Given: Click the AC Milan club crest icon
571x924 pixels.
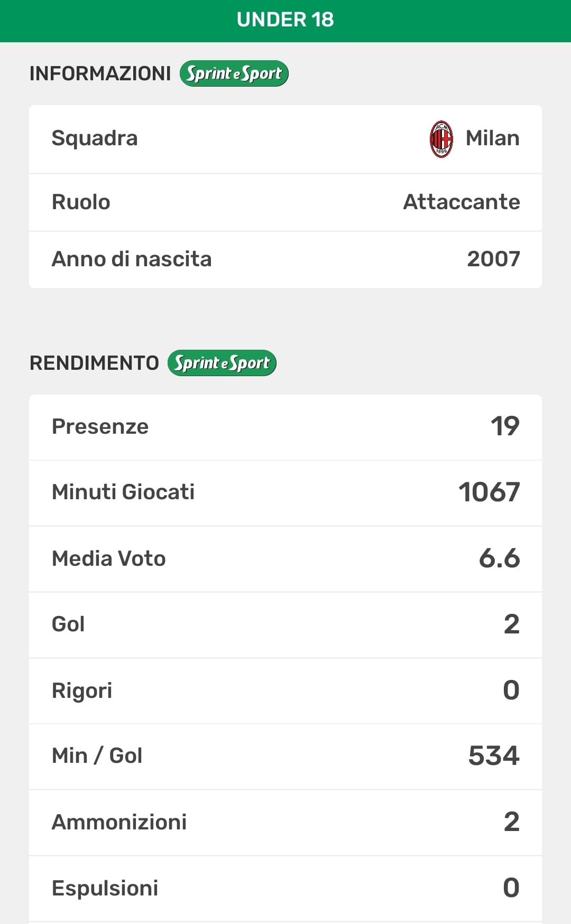Looking at the screenshot, I should pos(441,139).
